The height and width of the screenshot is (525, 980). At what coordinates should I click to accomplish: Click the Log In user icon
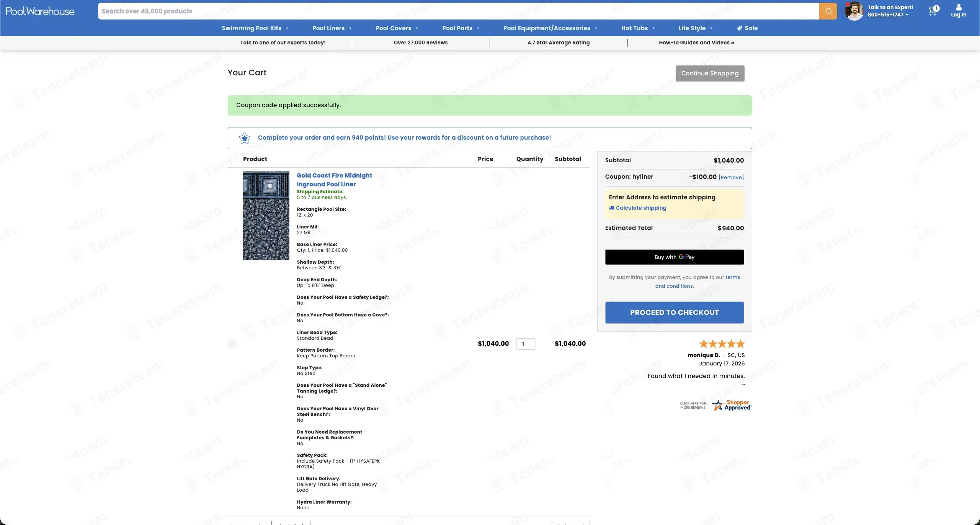pyautogui.click(x=959, y=11)
